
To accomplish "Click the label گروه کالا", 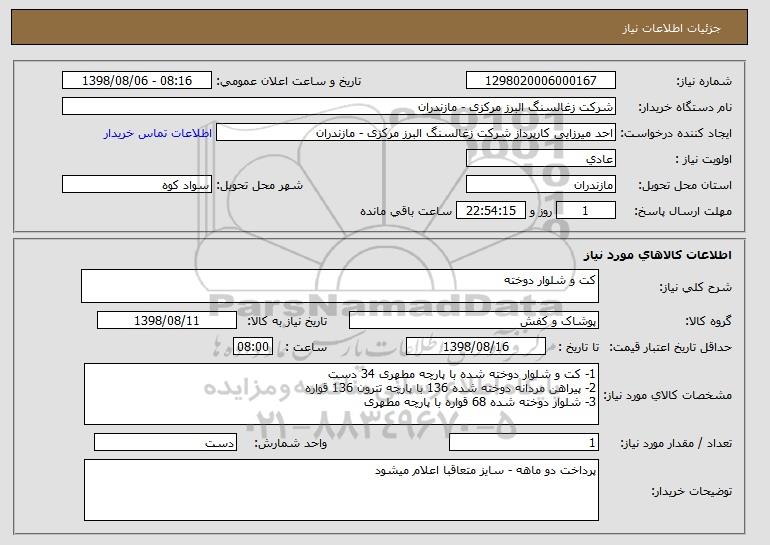I will pyautogui.click(x=708, y=321).
